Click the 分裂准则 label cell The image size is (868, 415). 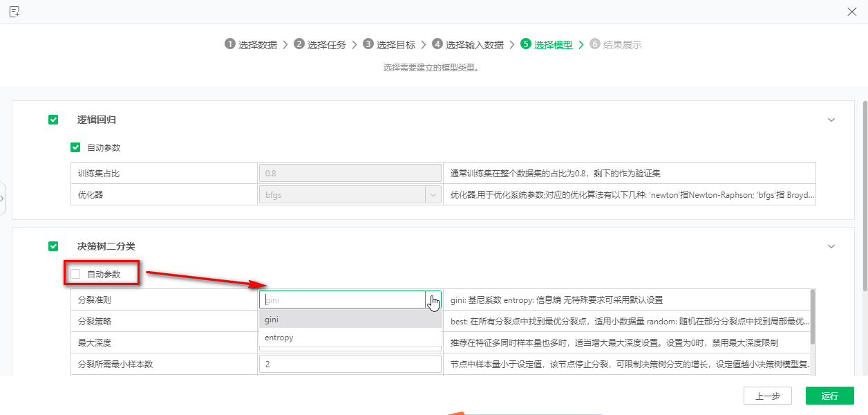[x=164, y=299]
